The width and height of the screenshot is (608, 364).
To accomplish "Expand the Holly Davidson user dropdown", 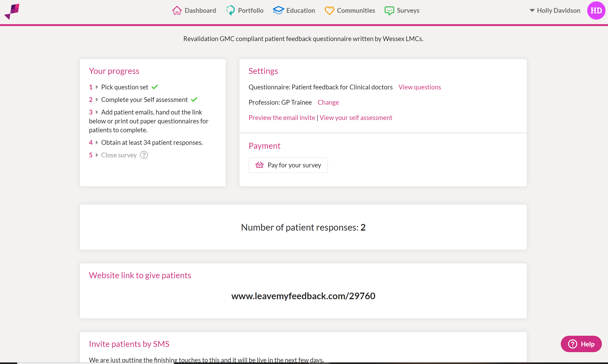I will tap(555, 10).
